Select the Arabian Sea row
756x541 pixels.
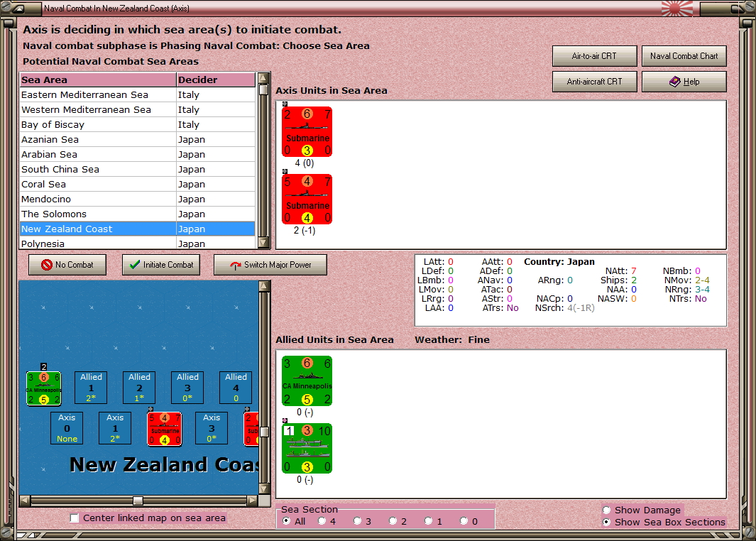[138, 155]
